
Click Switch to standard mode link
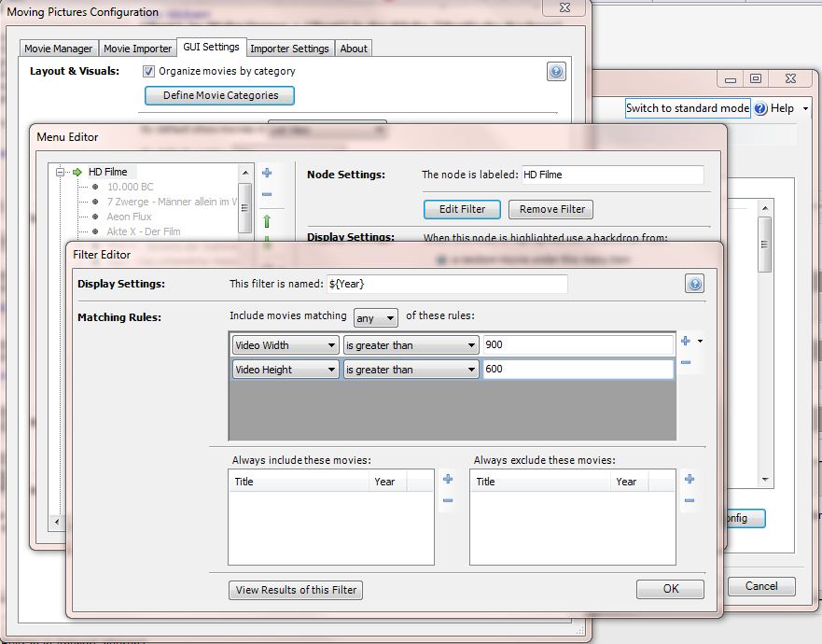coord(688,108)
